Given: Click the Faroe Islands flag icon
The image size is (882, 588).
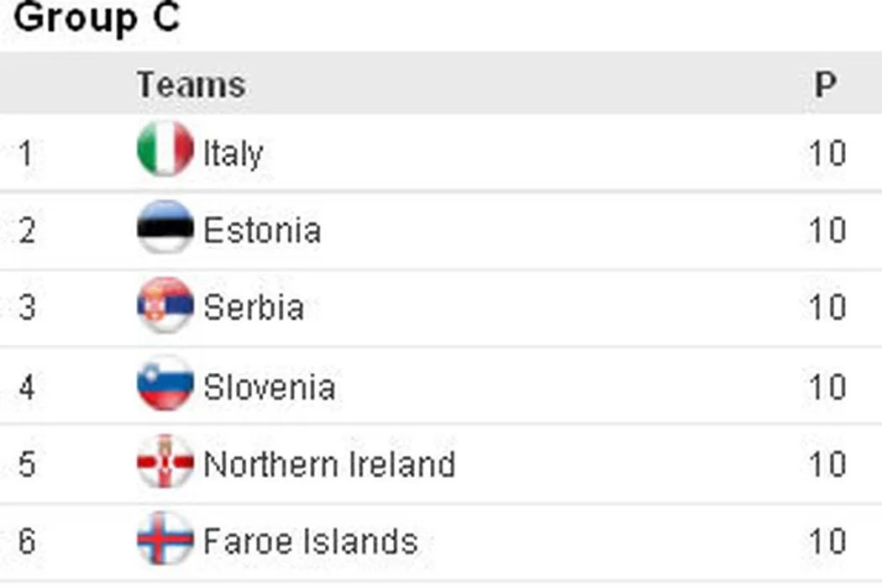Looking at the screenshot, I should click(x=165, y=539).
